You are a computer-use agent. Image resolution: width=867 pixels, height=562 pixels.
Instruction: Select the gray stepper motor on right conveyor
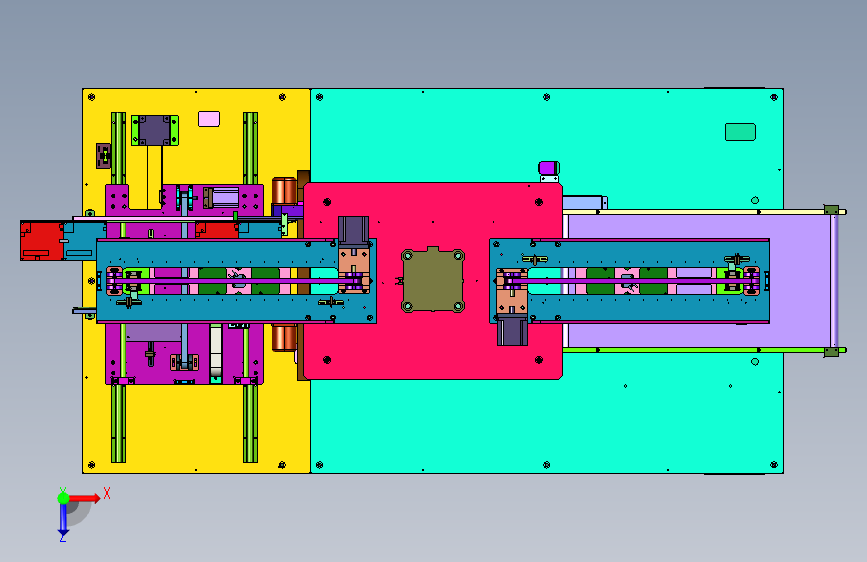point(512,331)
